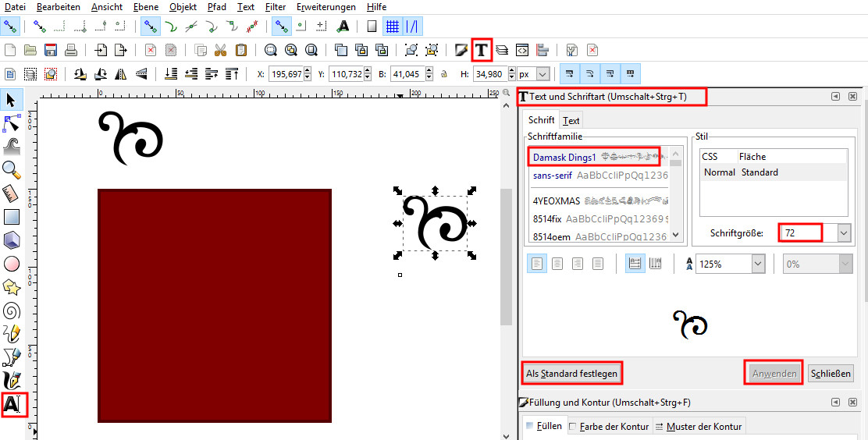The image size is (868, 440).
Task: Increase the B width stepper
Action: click(429, 70)
